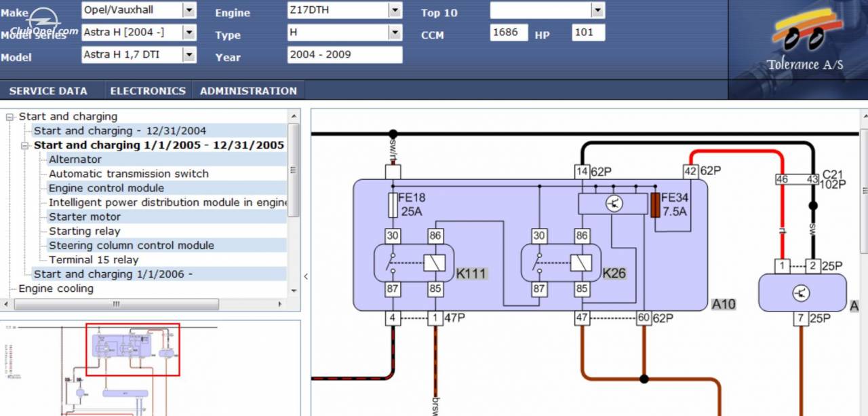This screenshot has width=868, height=416.
Task: Click the K26 relay label
Action: [614, 273]
